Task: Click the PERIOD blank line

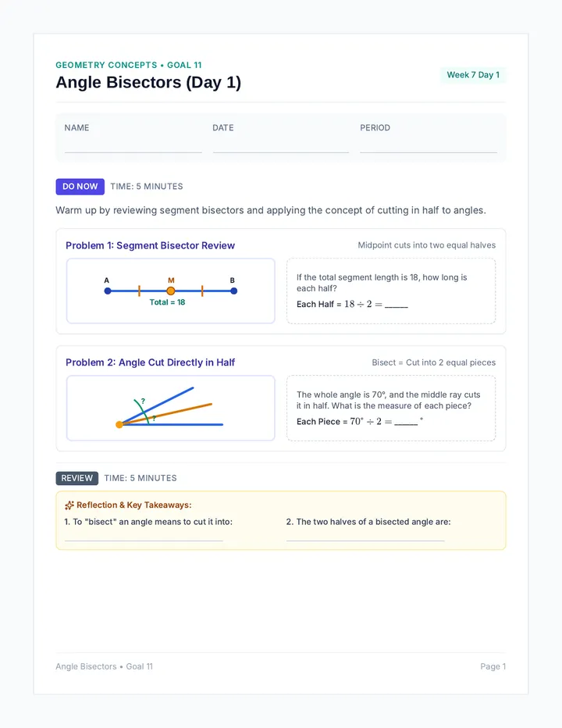Action: (x=429, y=152)
